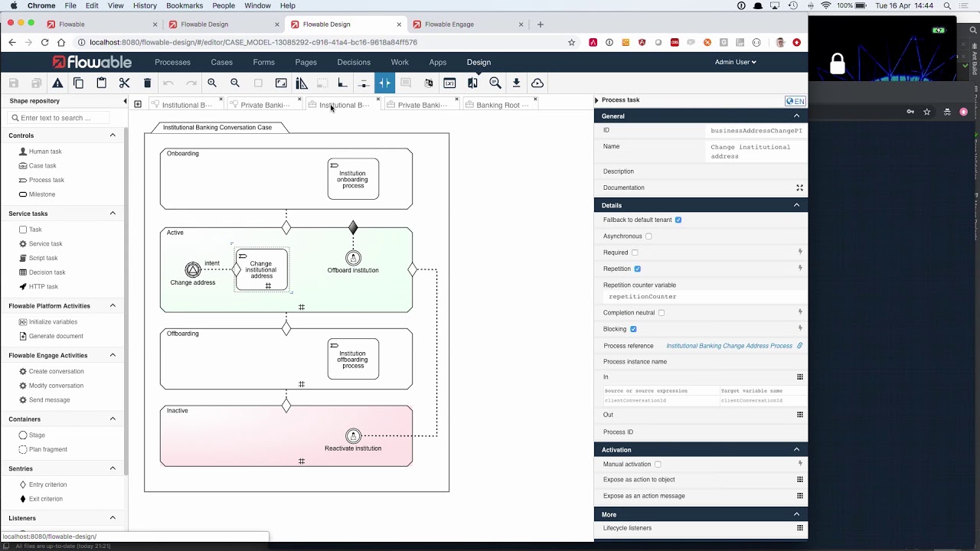The height and width of the screenshot is (551, 980).
Task: Click the Add bend-point toolbar icon
Action: click(342, 83)
